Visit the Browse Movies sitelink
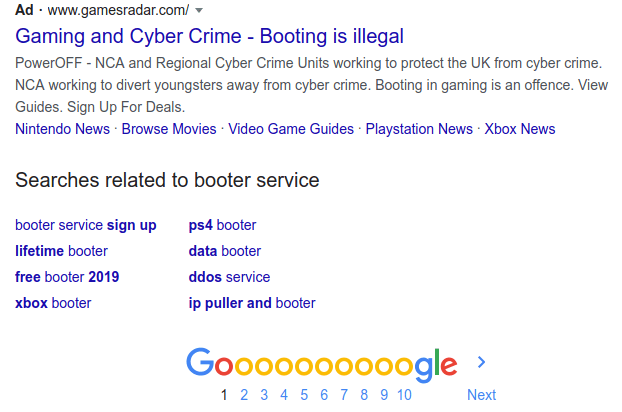The image size is (622, 412). point(169,129)
